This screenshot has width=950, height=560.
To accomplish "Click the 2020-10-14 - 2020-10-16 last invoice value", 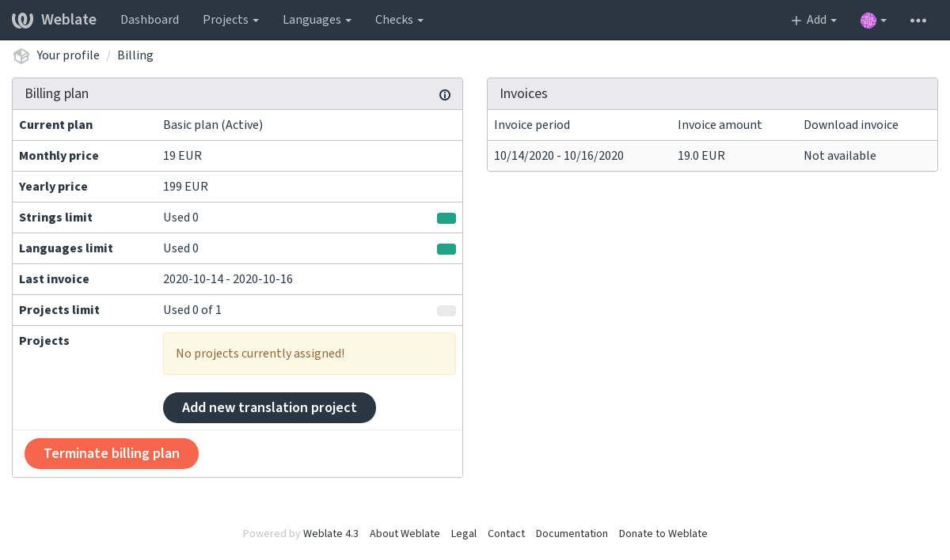I will 228,279.
